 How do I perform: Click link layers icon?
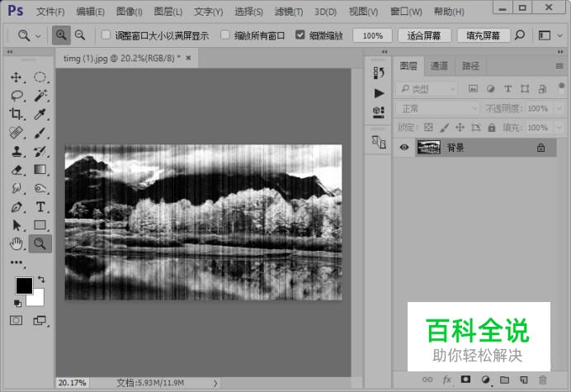pyautogui.click(x=427, y=380)
